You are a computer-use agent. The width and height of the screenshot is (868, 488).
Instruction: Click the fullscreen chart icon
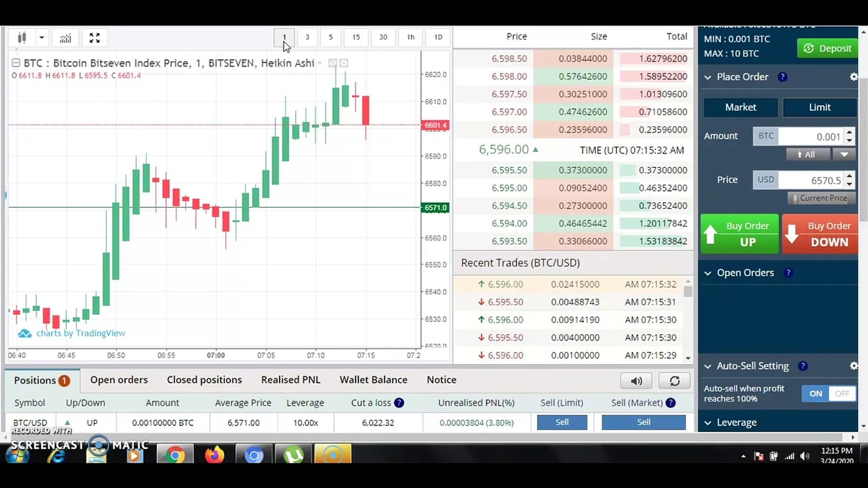click(94, 38)
